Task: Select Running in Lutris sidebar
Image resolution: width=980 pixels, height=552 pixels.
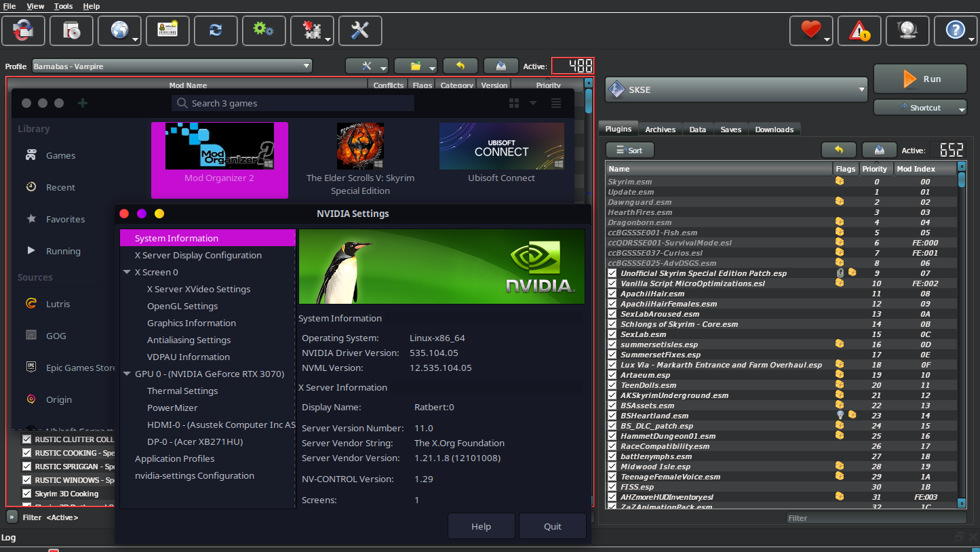Action: [63, 251]
